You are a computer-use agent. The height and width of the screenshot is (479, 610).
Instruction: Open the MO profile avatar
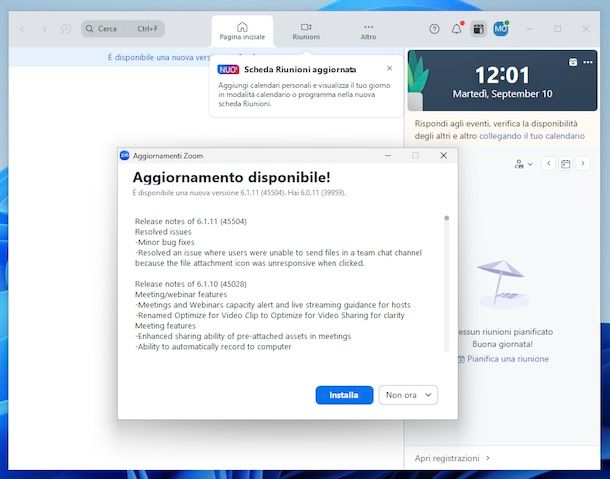coord(501,29)
